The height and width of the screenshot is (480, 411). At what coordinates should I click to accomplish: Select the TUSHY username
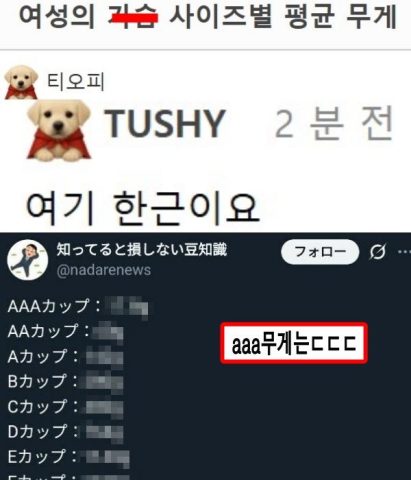165,123
